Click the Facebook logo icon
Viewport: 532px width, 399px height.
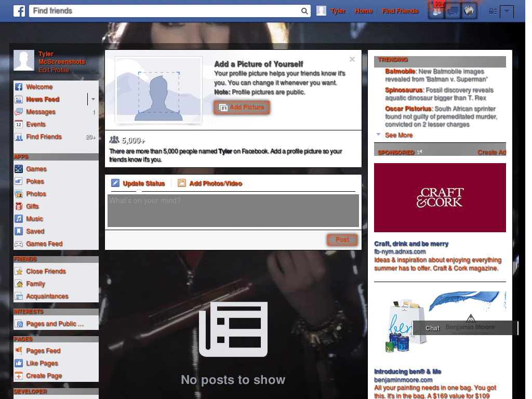pos(19,11)
